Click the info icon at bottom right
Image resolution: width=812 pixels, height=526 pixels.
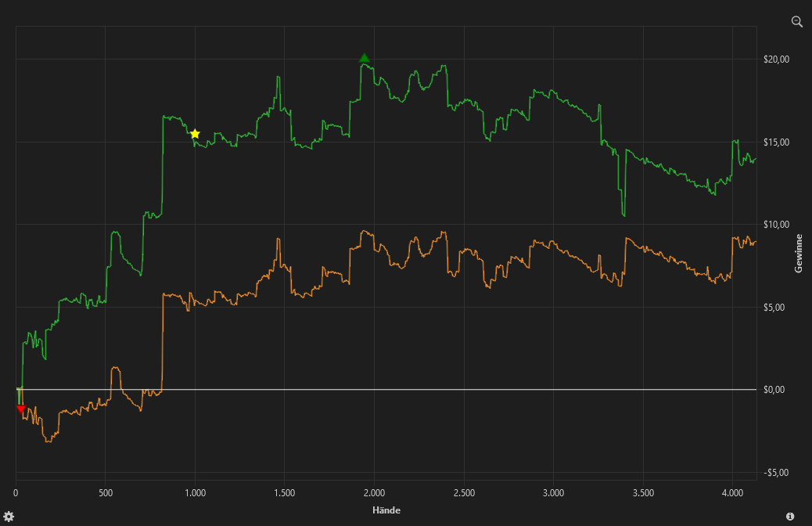pos(790,516)
